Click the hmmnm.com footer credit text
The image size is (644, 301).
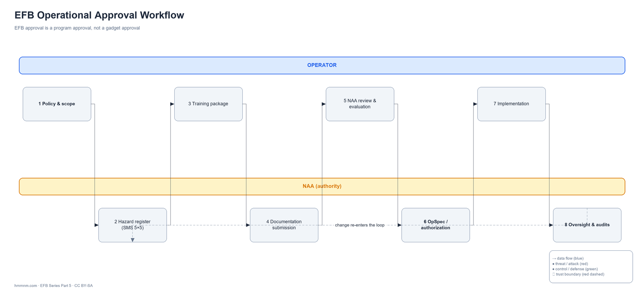click(54, 286)
